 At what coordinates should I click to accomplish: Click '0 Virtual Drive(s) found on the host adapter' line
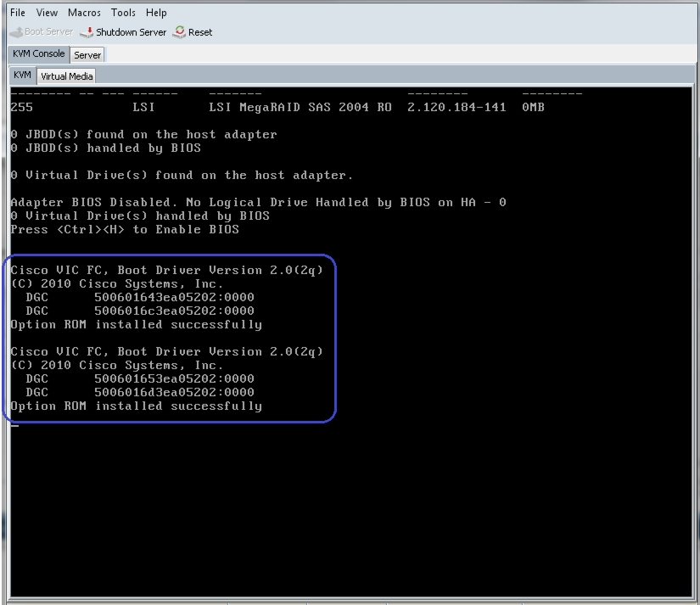tap(182, 175)
